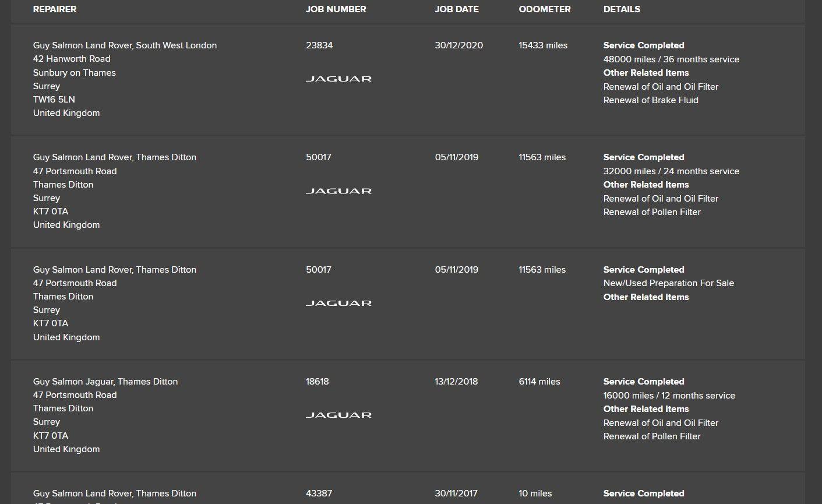822x504 pixels.
Task: Select Guy Salmon Jaguar, Thames Ditton repairer
Action: [105, 382]
